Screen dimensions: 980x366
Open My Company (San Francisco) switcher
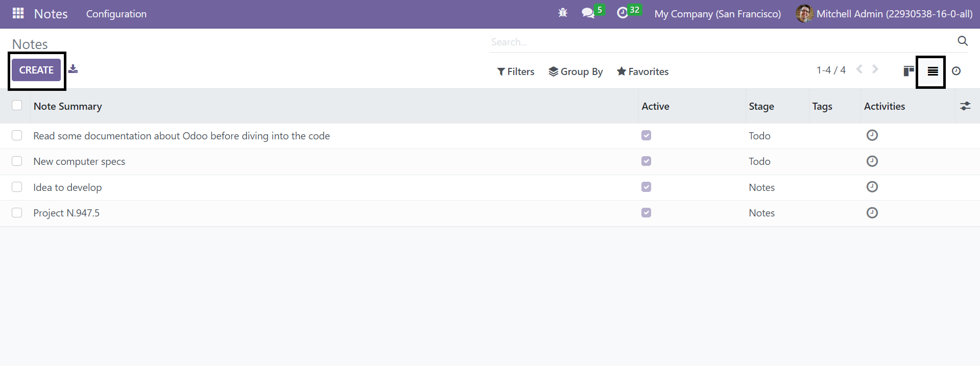(718, 14)
